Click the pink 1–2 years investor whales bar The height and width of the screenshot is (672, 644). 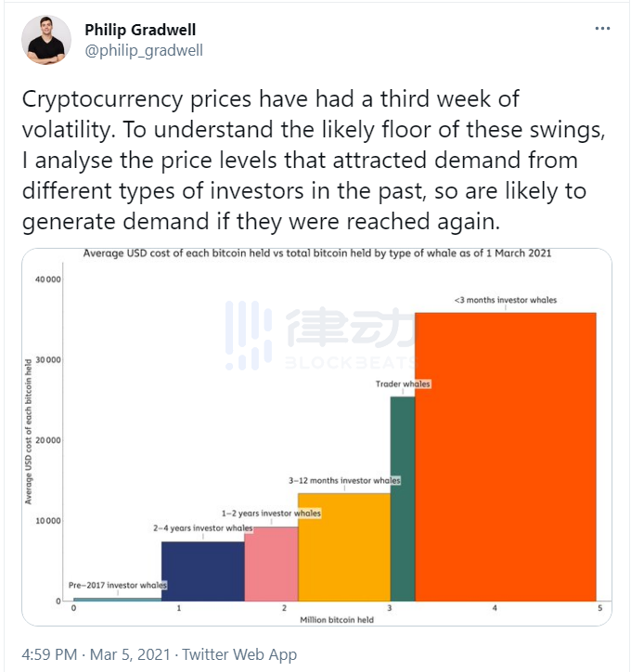(x=271, y=562)
